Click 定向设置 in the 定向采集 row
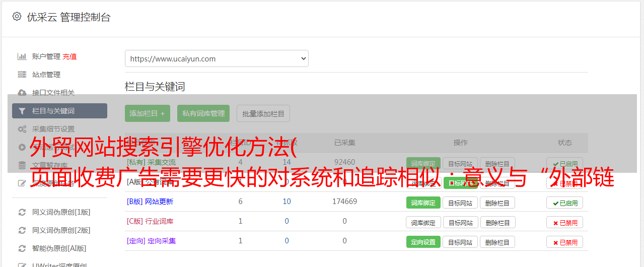The image size is (644, 267). click(423, 242)
